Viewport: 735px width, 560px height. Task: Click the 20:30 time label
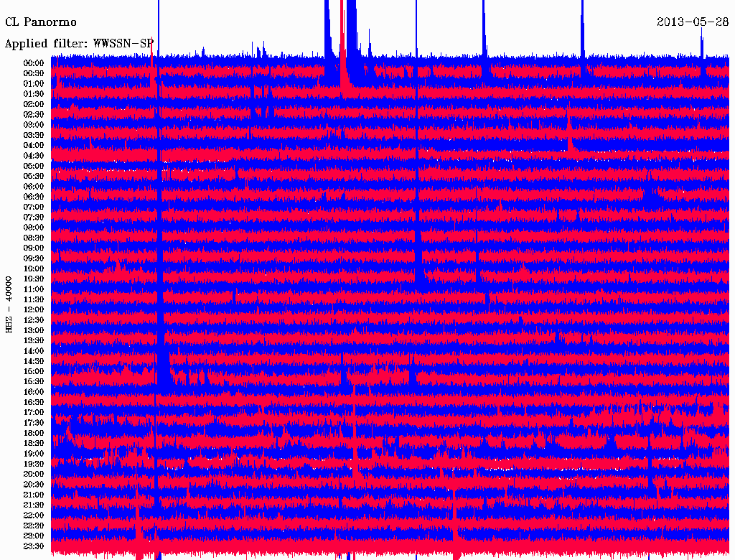pos(34,485)
